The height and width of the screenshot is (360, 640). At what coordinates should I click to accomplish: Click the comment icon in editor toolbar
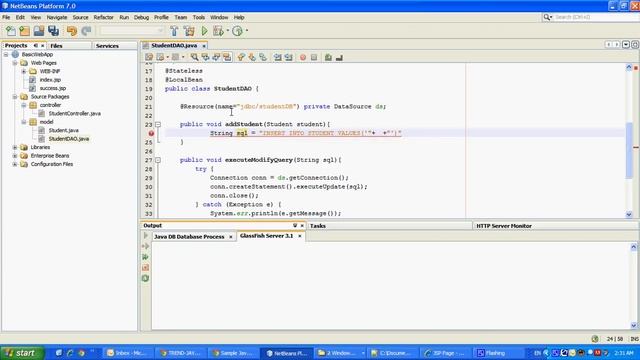coord(328,58)
